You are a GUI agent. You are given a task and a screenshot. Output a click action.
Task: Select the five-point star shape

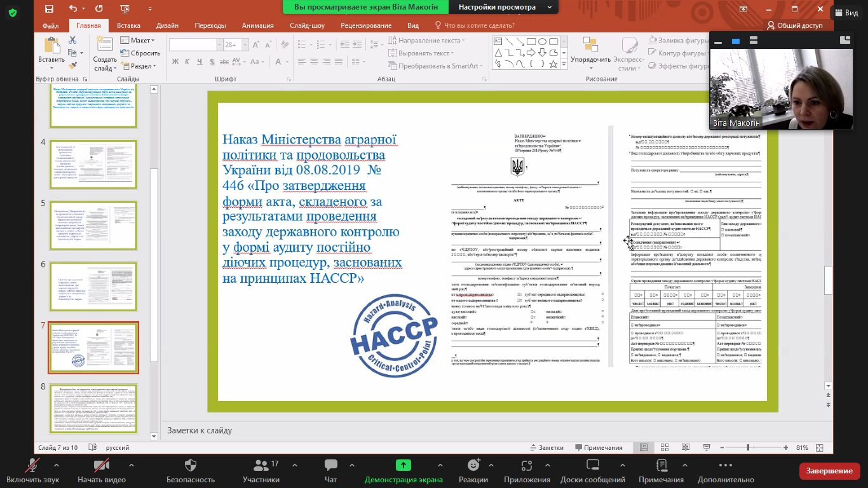pos(553,64)
